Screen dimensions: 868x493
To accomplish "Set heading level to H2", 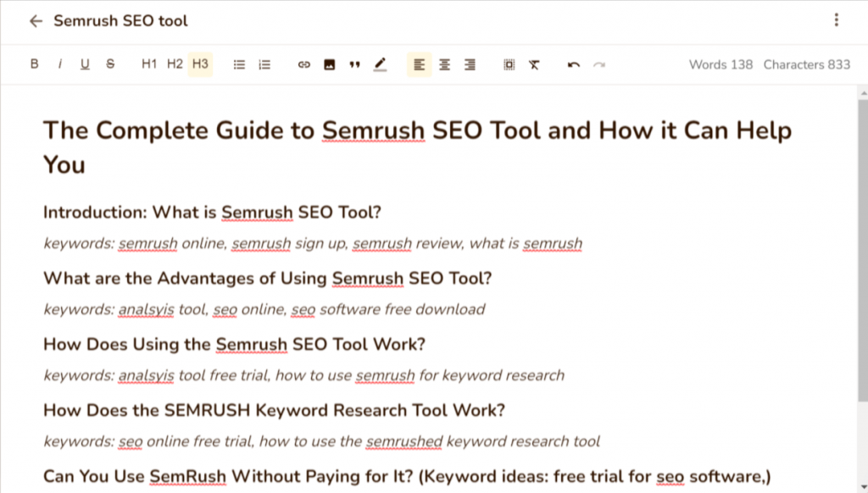I will [x=175, y=64].
